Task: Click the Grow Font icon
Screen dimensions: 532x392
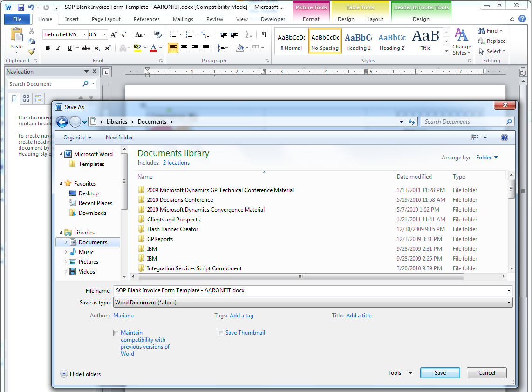Action: coord(114,34)
